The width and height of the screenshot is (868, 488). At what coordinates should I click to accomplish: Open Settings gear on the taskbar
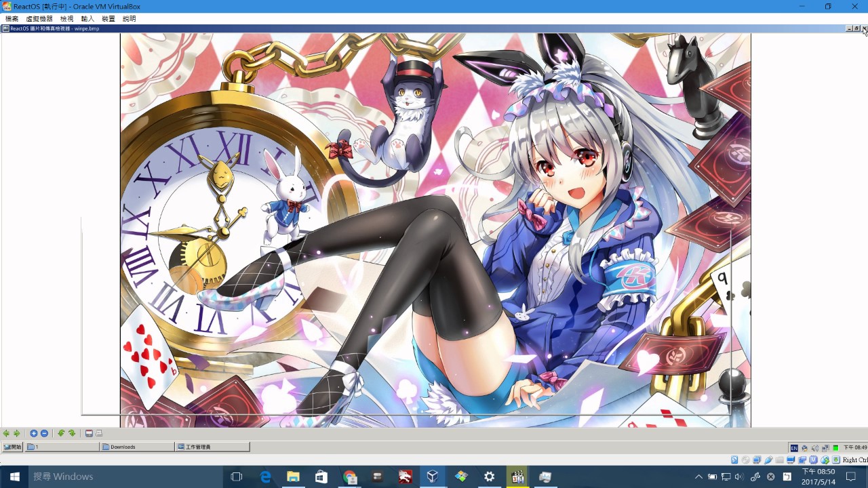[x=489, y=476]
